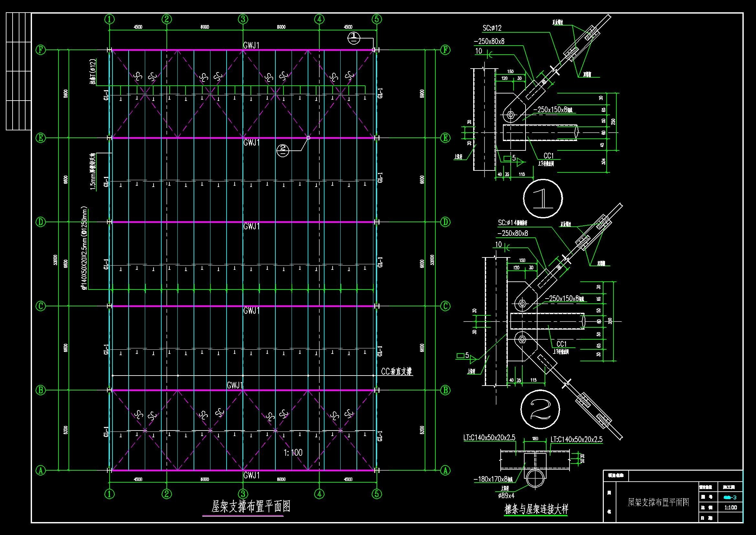Select the underlined title 屋架支撑布置平面图 below plan
This screenshot has height=535, width=756.
coord(250,506)
